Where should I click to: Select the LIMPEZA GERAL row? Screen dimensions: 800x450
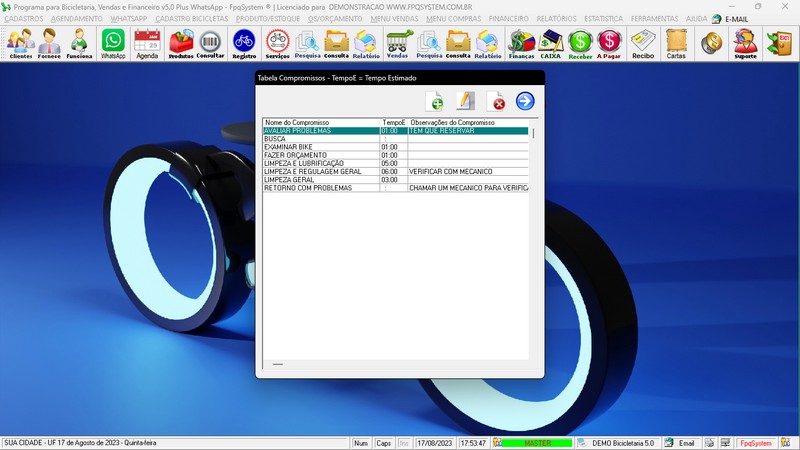[300, 180]
